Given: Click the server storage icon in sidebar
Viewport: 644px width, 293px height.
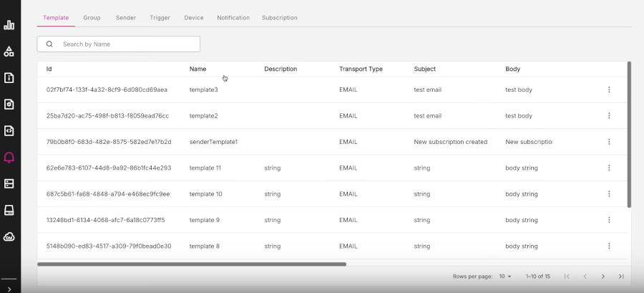Looking at the screenshot, I should (9, 183).
